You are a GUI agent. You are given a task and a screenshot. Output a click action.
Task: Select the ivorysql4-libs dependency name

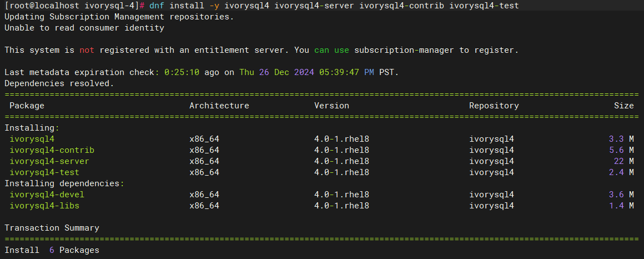(x=44, y=206)
